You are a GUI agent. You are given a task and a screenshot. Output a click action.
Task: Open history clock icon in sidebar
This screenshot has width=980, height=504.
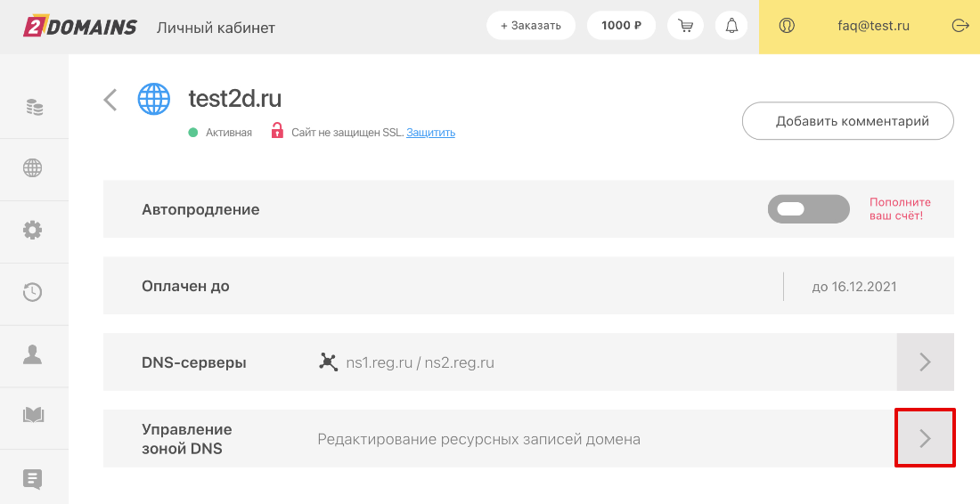tap(33, 292)
